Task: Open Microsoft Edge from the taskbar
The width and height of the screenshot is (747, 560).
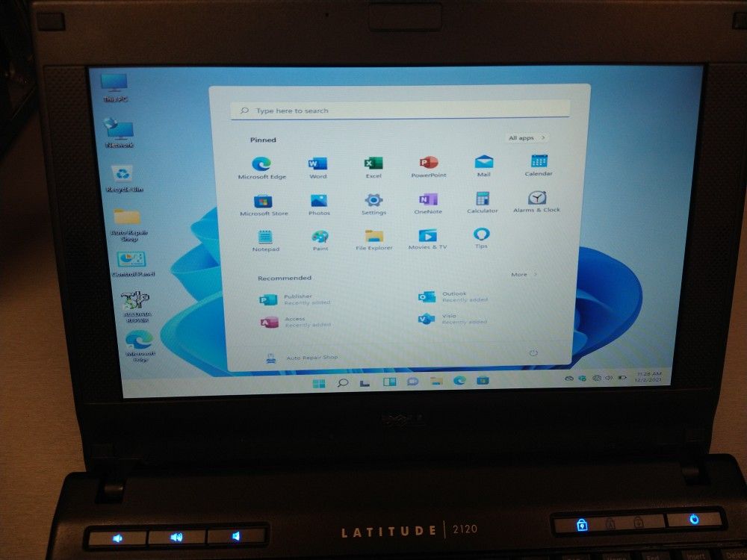Action: point(459,380)
